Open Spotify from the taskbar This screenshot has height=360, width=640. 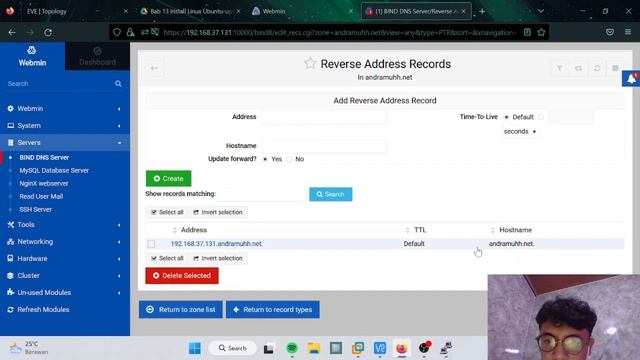pos(292,348)
